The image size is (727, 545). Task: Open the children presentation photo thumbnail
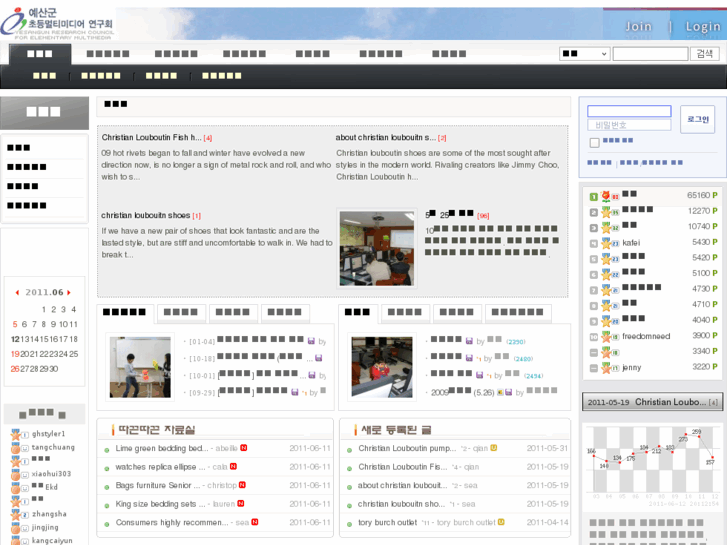click(140, 367)
